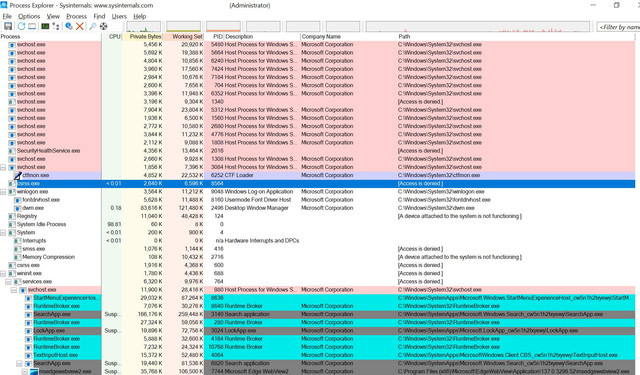
Task: Select the smss.exe process row
Action: pos(318,249)
